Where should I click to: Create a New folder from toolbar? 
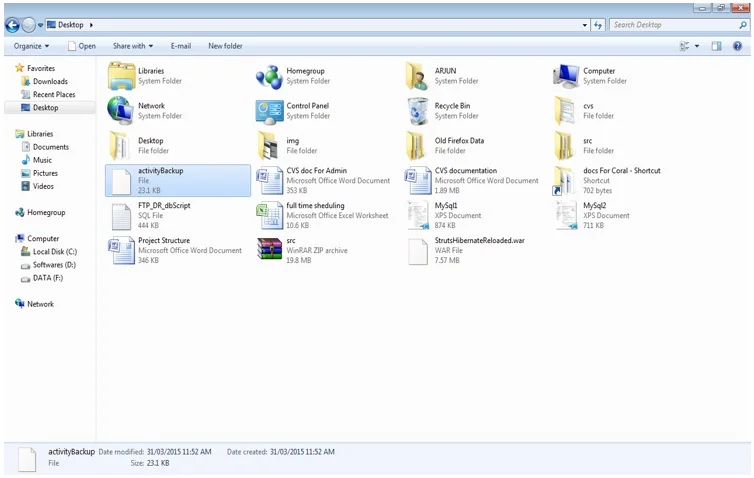click(225, 46)
